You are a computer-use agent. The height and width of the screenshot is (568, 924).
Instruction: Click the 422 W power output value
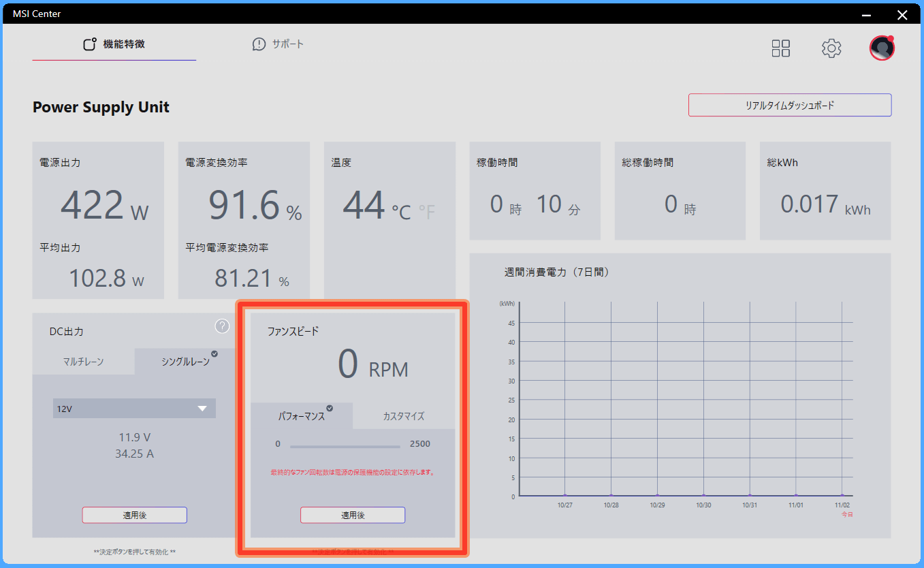click(x=104, y=206)
